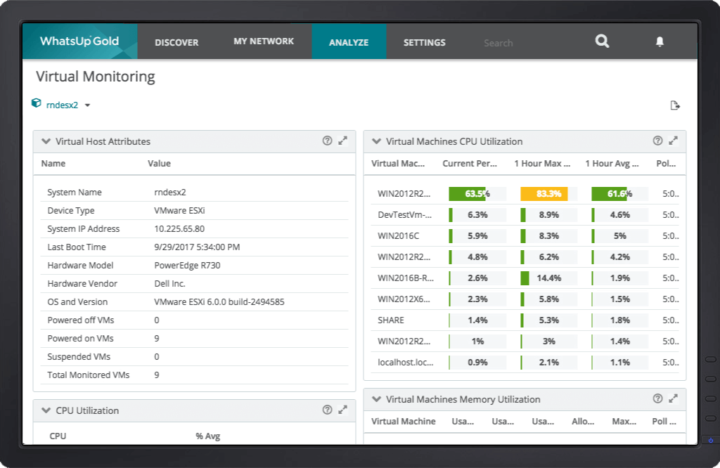Viewport: 720px width, 468px height.
Task: Click the Virtual Machine memory column header
Action: point(403,421)
